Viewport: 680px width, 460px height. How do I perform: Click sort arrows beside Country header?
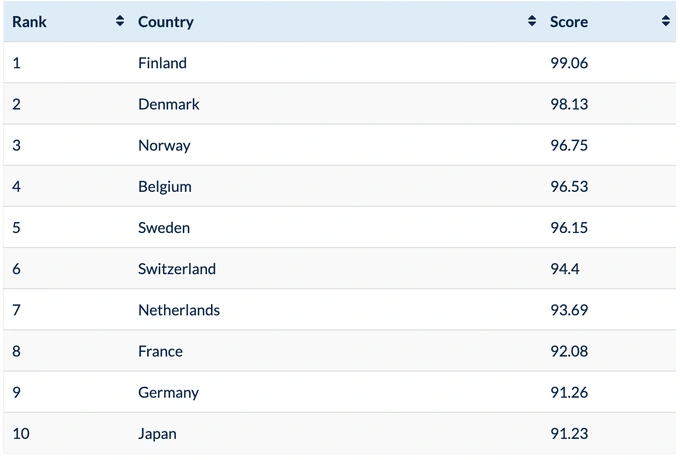tap(532, 21)
